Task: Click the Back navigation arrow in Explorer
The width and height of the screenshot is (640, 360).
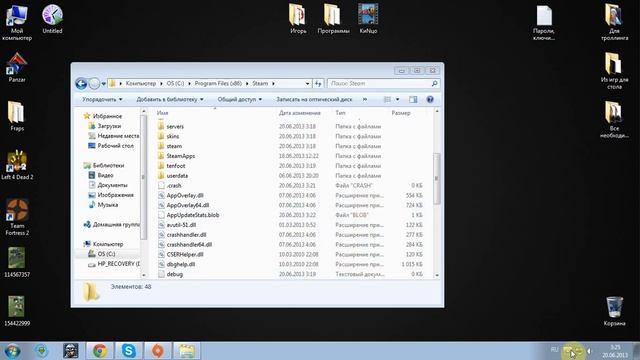Action: click(x=81, y=84)
